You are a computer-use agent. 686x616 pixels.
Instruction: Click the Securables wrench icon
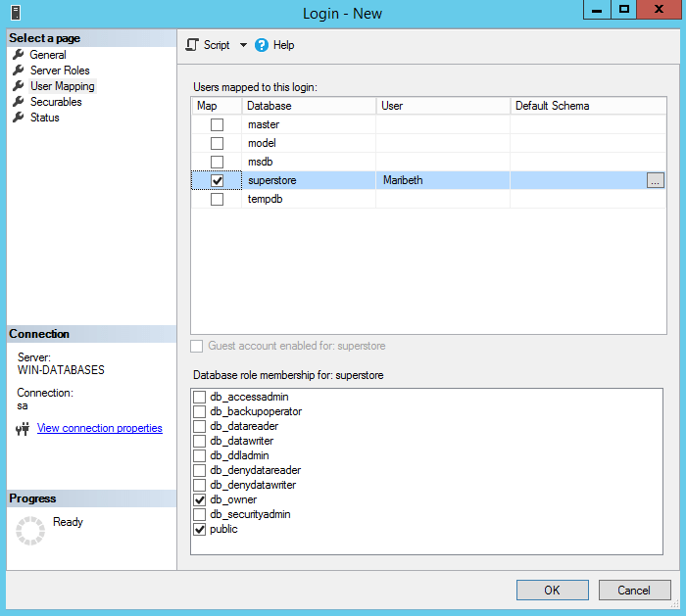[18, 102]
